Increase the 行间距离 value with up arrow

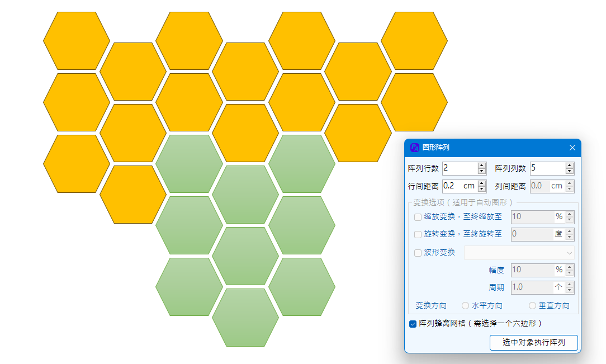pos(481,183)
